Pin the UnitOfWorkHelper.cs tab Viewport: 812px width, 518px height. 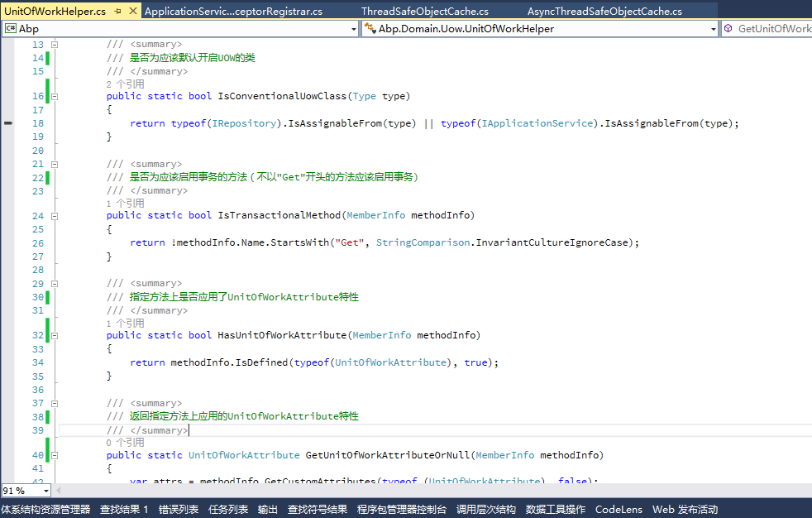tap(118, 12)
